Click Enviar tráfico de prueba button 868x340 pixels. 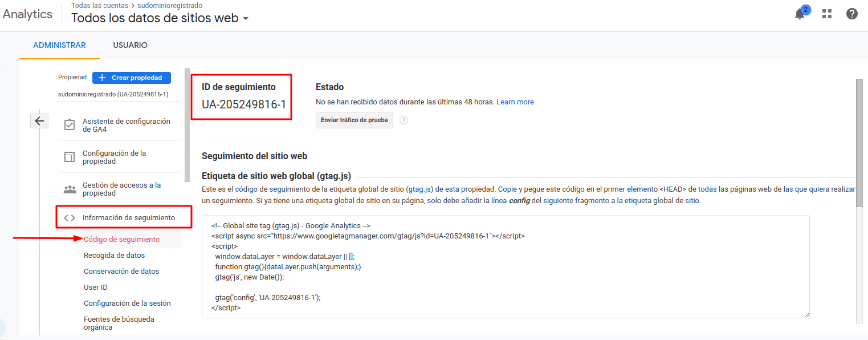pos(354,120)
